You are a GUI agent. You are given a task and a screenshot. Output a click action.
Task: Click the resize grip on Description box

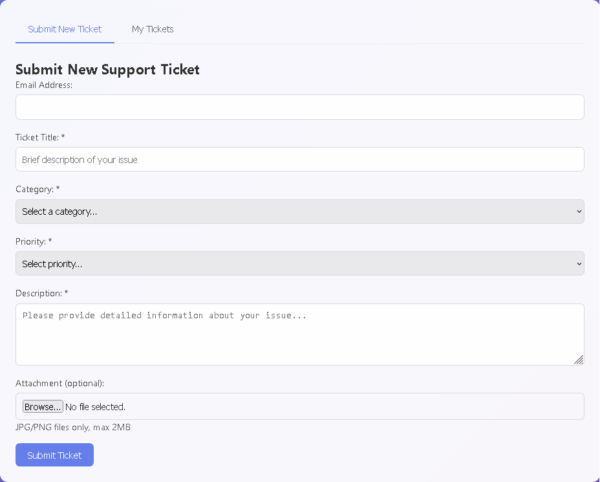click(579, 360)
